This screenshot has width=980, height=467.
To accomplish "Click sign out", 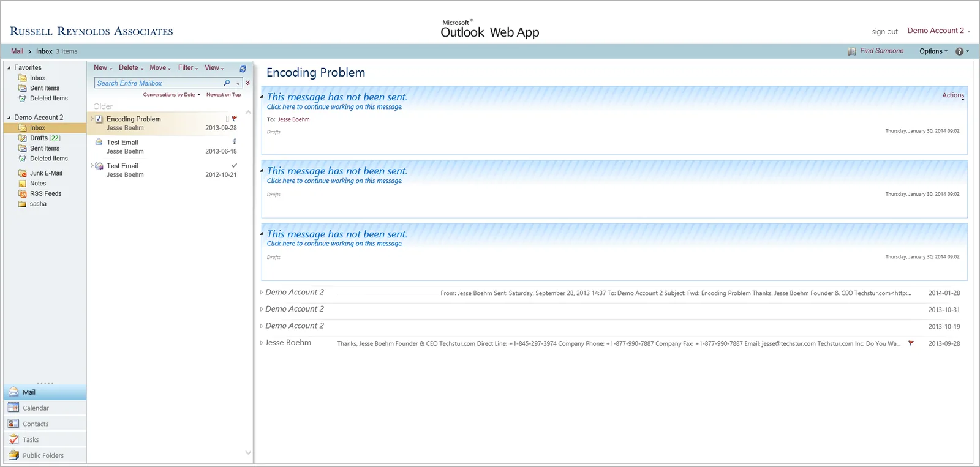I will pos(884,32).
